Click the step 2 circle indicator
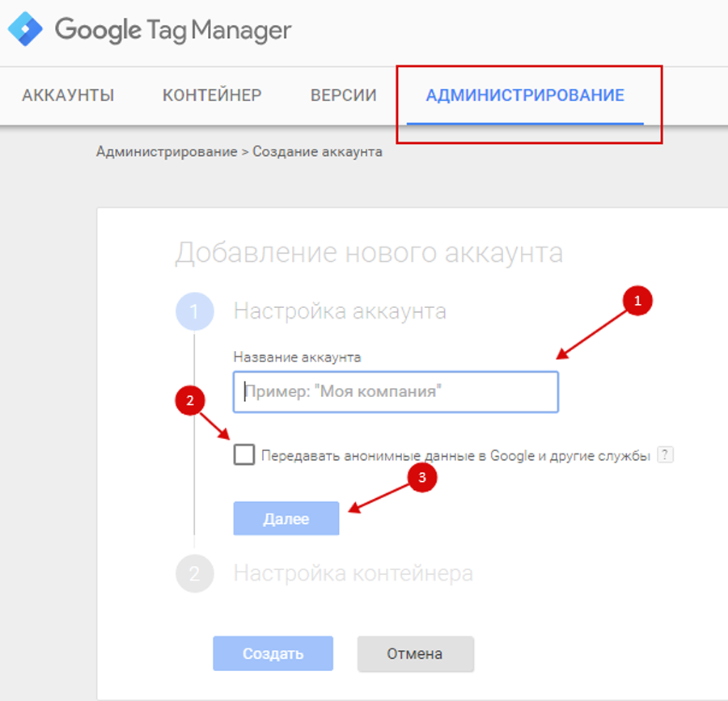 pyautogui.click(x=194, y=573)
